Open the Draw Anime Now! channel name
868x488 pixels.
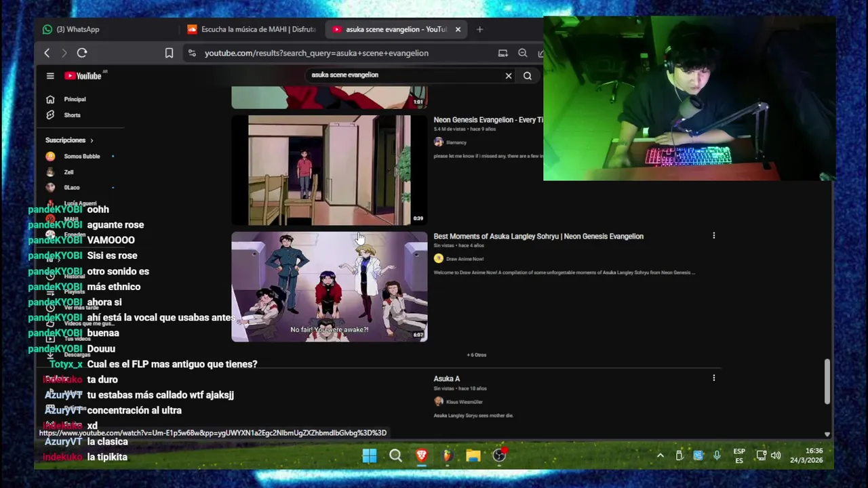click(465, 259)
